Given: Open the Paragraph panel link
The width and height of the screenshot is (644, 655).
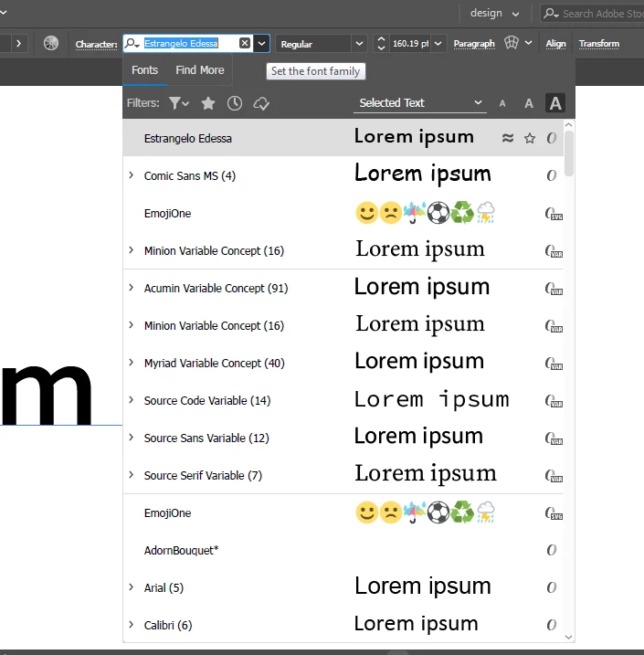Looking at the screenshot, I should (474, 44).
